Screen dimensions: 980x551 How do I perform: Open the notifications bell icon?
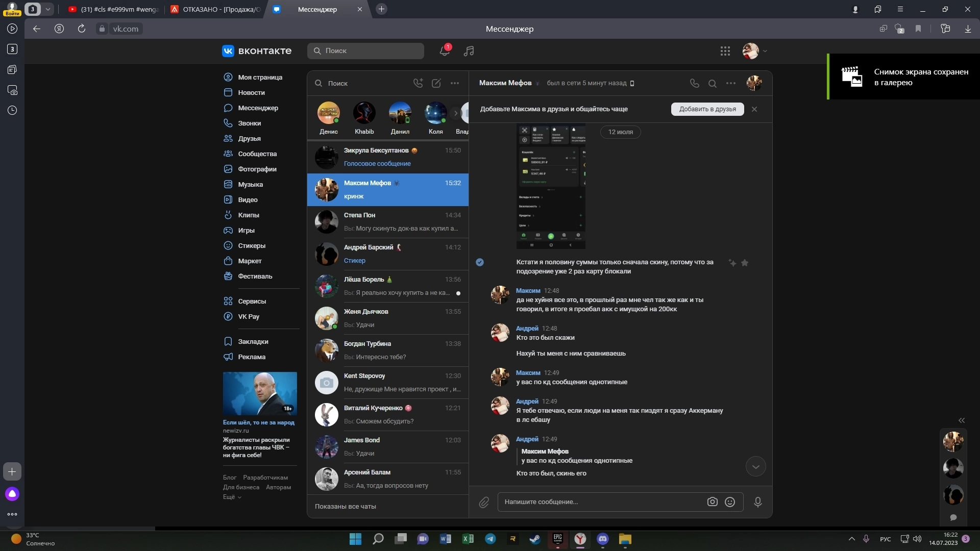coord(445,51)
